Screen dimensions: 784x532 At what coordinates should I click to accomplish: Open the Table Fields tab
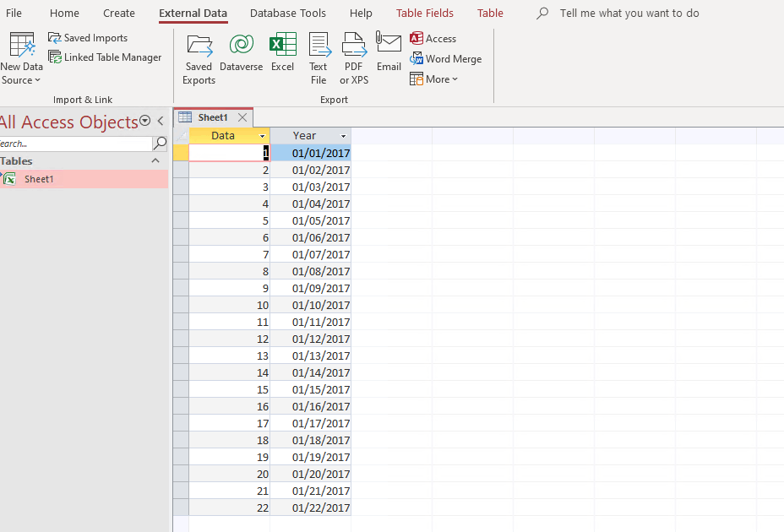425,13
